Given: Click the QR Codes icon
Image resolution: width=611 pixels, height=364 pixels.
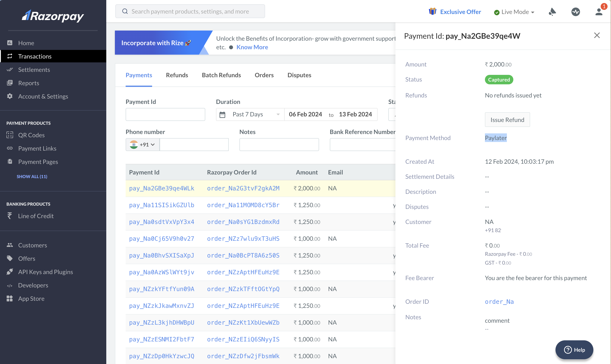Looking at the screenshot, I should tap(10, 135).
